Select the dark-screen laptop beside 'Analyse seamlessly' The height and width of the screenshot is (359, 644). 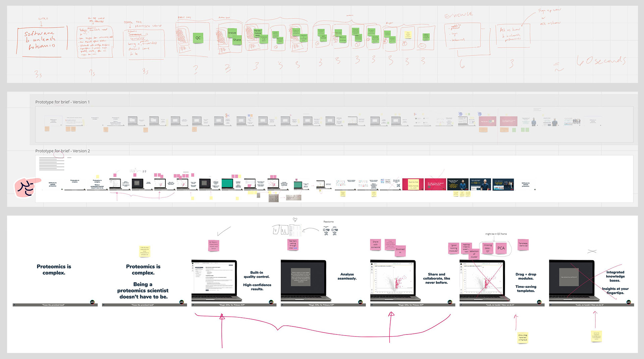pos(306,280)
